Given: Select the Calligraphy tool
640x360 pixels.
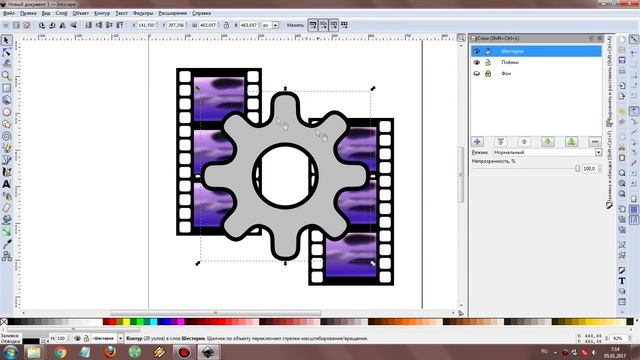Looking at the screenshot, I should 6,172.
